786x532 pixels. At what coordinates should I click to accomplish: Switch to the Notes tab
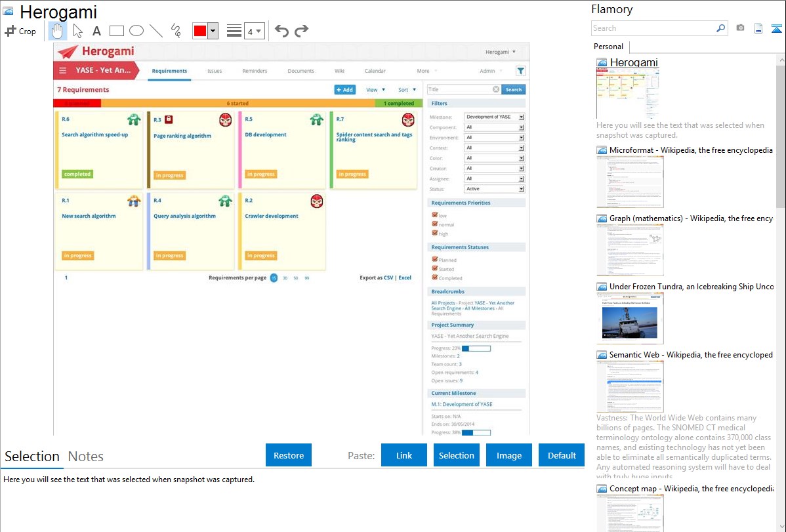click(86, 457)
